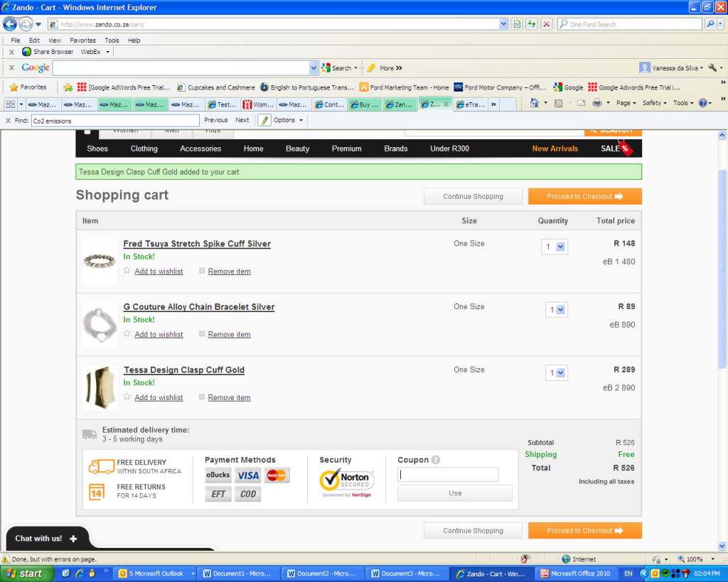
Task: Switch to Document2 Word window in taskbar
Action: click(x=323, y=573)
